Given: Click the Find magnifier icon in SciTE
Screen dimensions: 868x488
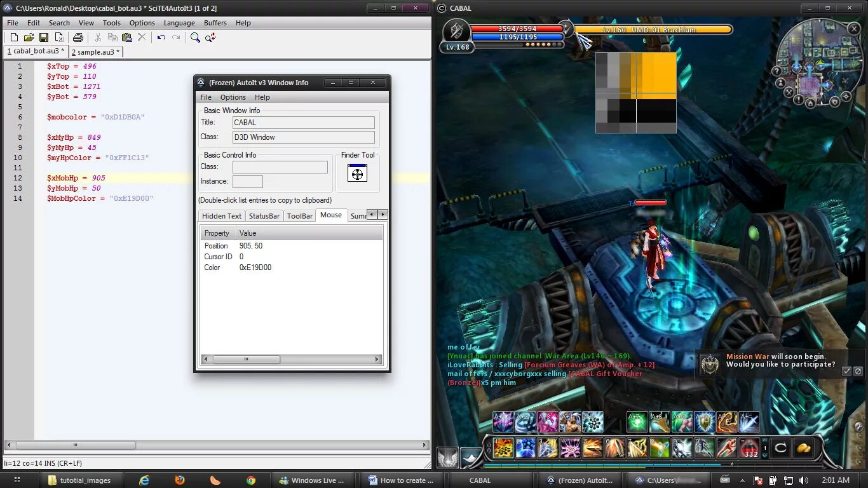Looking at the screenshot, I should [x=196, y=37].
